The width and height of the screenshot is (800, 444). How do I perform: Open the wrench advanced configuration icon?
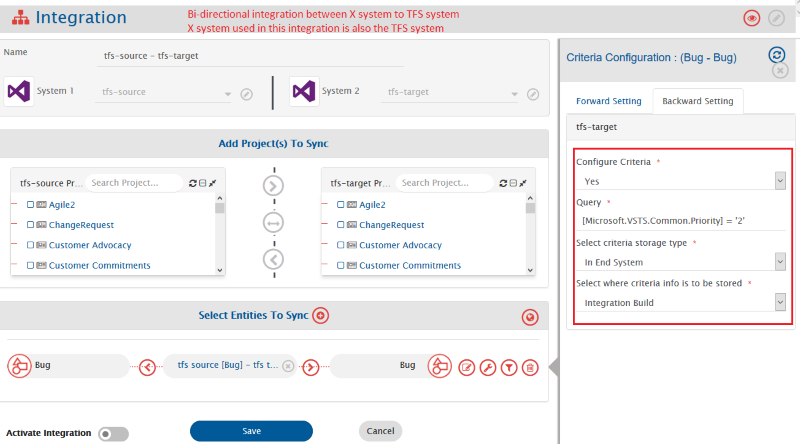pyautogui.click(x=488, y=367)
